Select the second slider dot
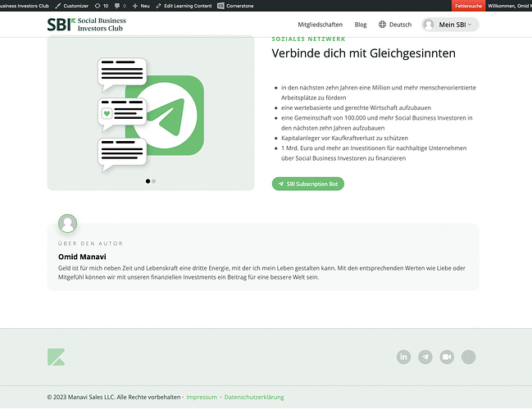The height and width of the screenshot is (410, 532). tap(153, 180)
